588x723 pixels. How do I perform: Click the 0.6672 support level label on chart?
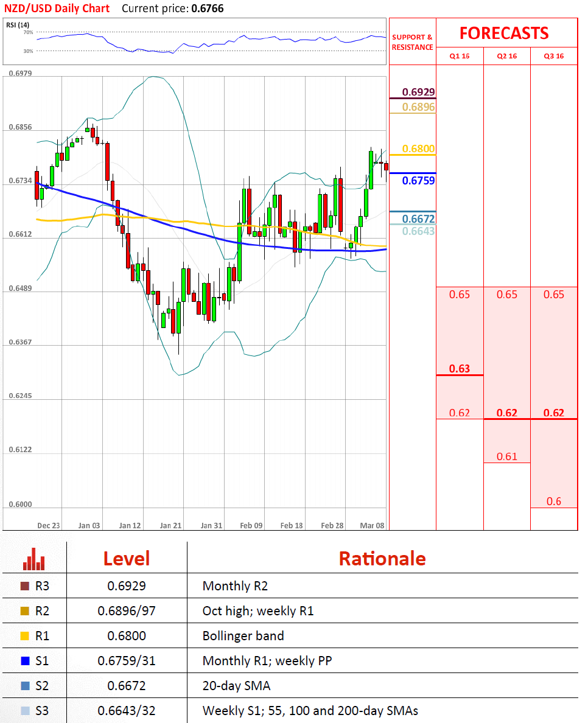[418, 218]
